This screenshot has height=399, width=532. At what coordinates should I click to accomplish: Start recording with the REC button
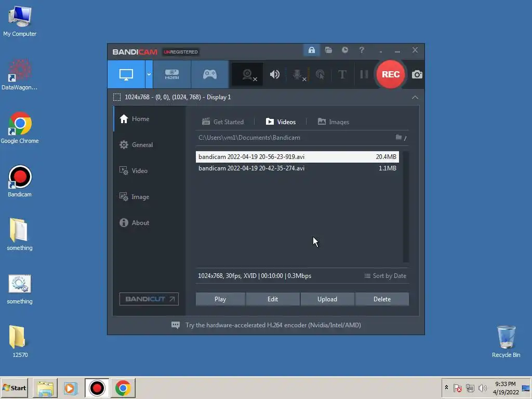click(391, 74)
